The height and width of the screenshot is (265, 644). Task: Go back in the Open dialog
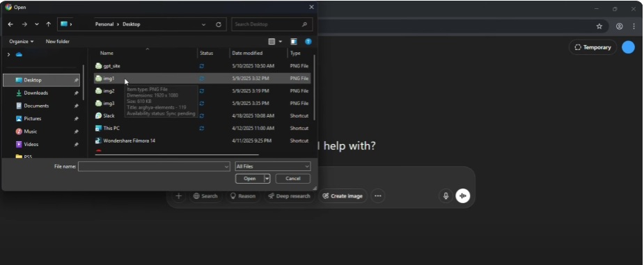(10, 24)
